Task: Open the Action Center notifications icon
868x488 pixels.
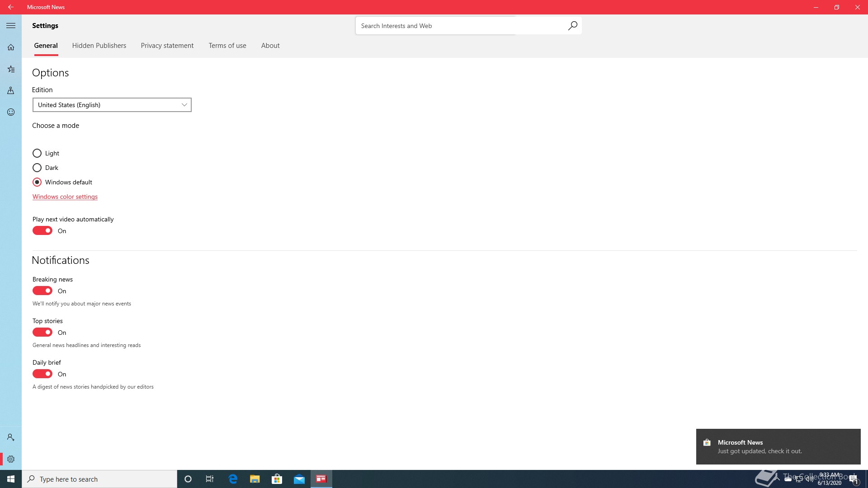Action: (854, 479)
